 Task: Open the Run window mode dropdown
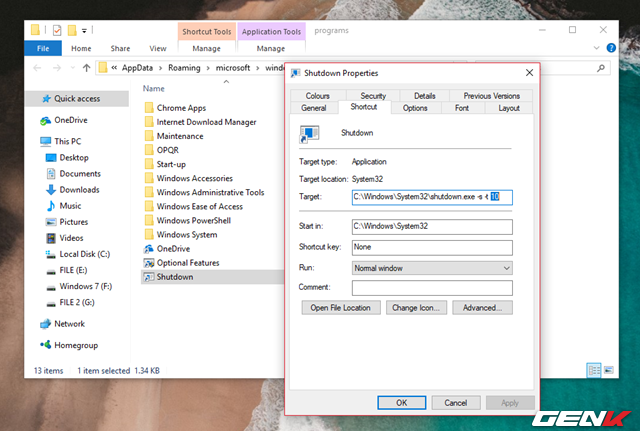point(506,268)
